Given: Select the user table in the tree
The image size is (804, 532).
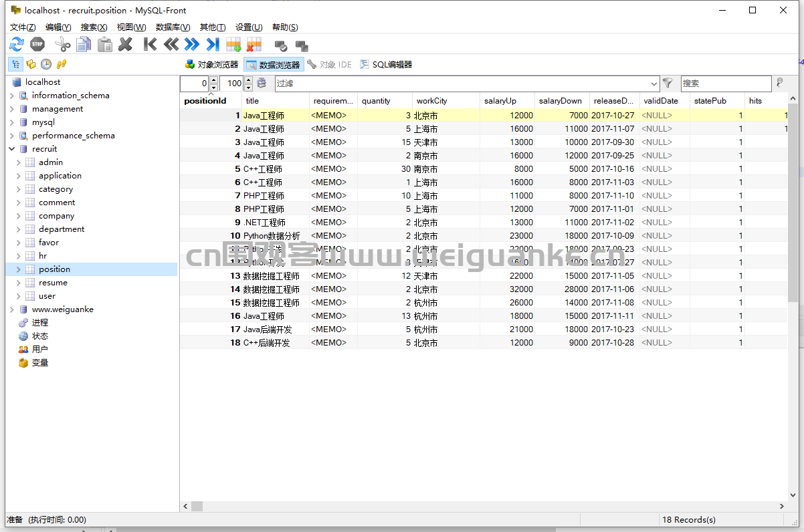Looking at the screenshot, I should [47, 296].
